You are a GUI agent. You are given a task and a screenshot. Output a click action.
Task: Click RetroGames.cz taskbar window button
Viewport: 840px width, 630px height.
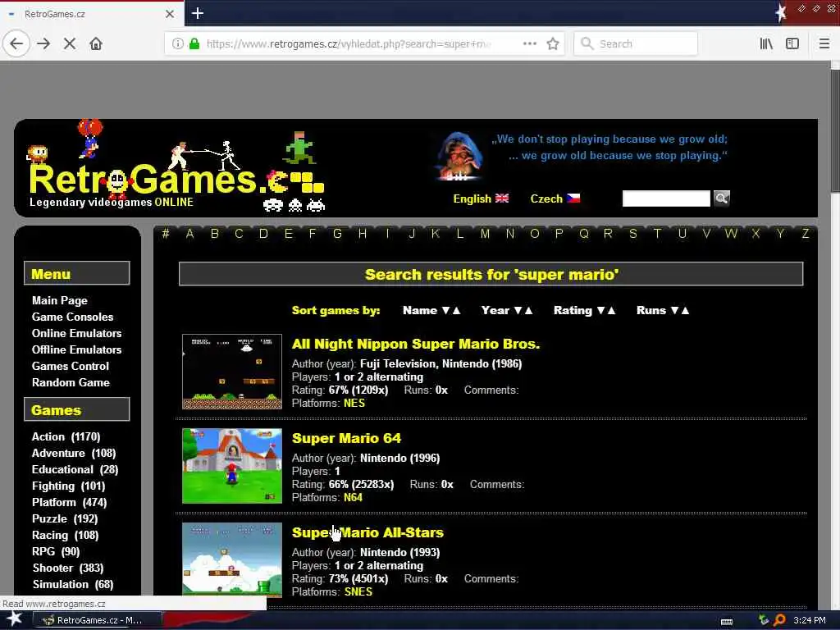[98, 620]
